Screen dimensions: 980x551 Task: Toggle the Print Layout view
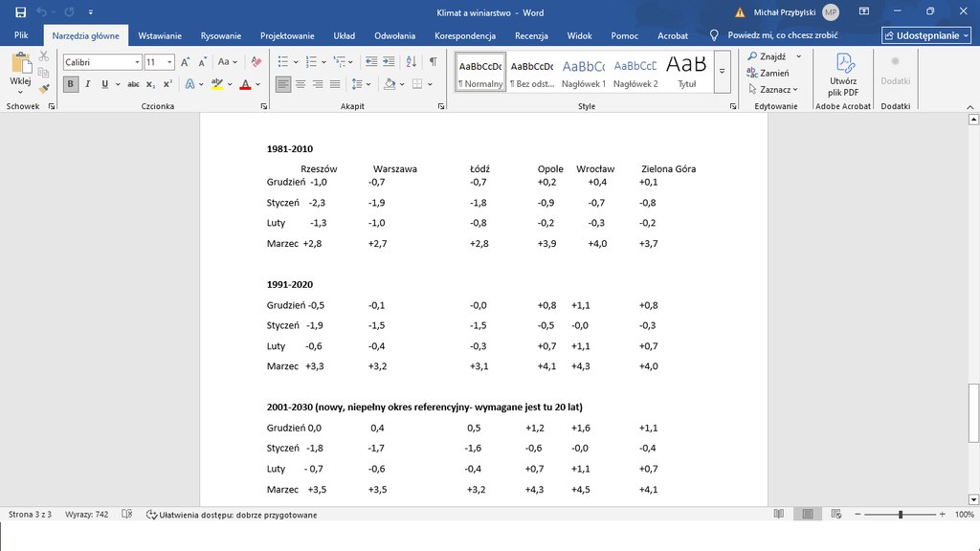808,514
